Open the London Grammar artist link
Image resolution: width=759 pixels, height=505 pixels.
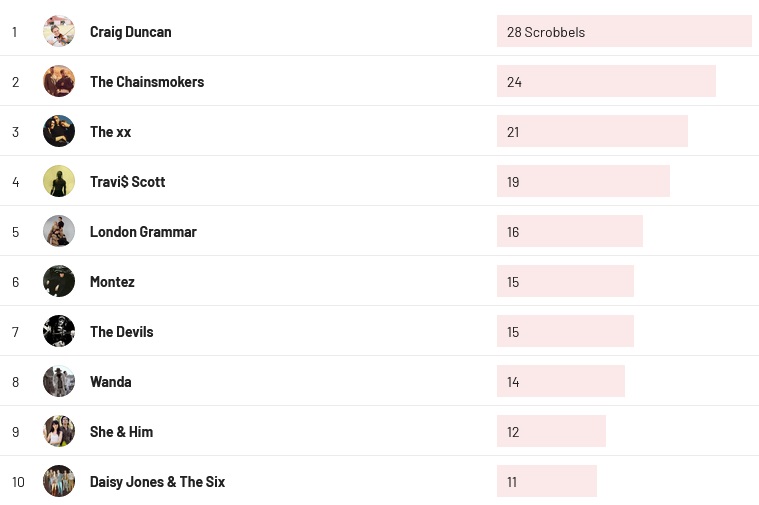click(143, 232)
